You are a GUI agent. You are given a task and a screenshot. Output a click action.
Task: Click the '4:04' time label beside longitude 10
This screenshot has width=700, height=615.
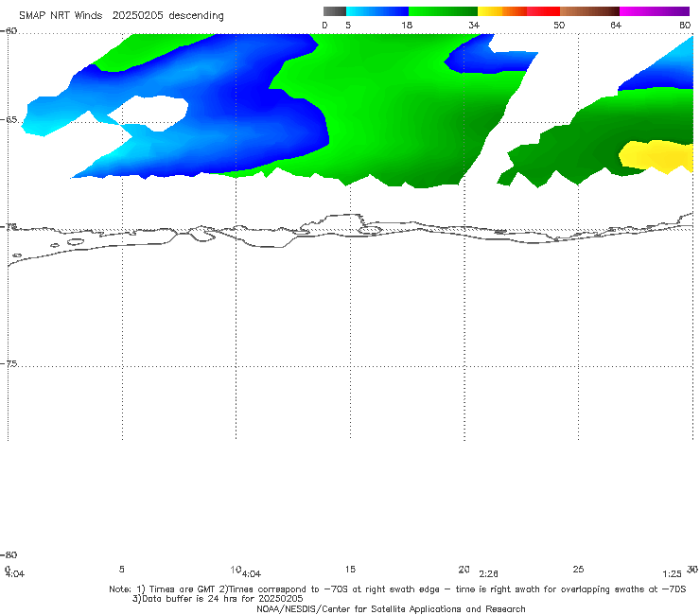point(252,574)
